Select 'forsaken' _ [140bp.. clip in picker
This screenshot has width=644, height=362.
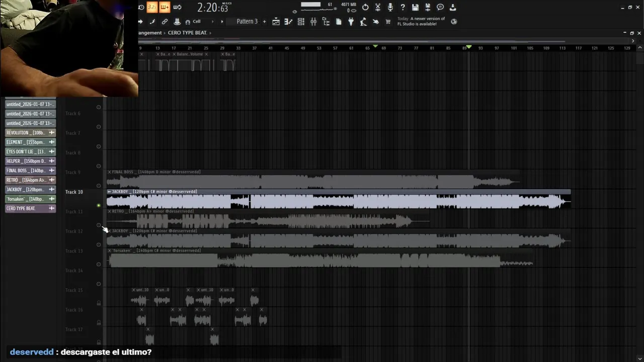click(x=30, y=199)
